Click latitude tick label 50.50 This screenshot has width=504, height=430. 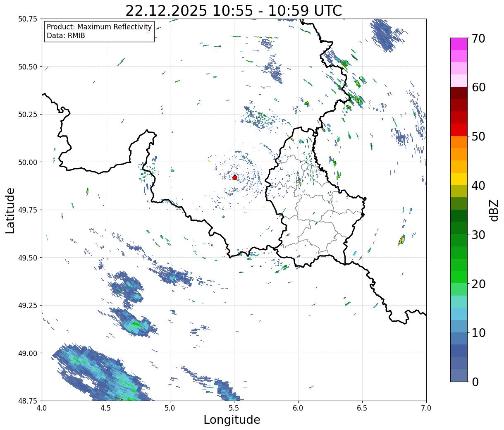click(x=28, y=67)
